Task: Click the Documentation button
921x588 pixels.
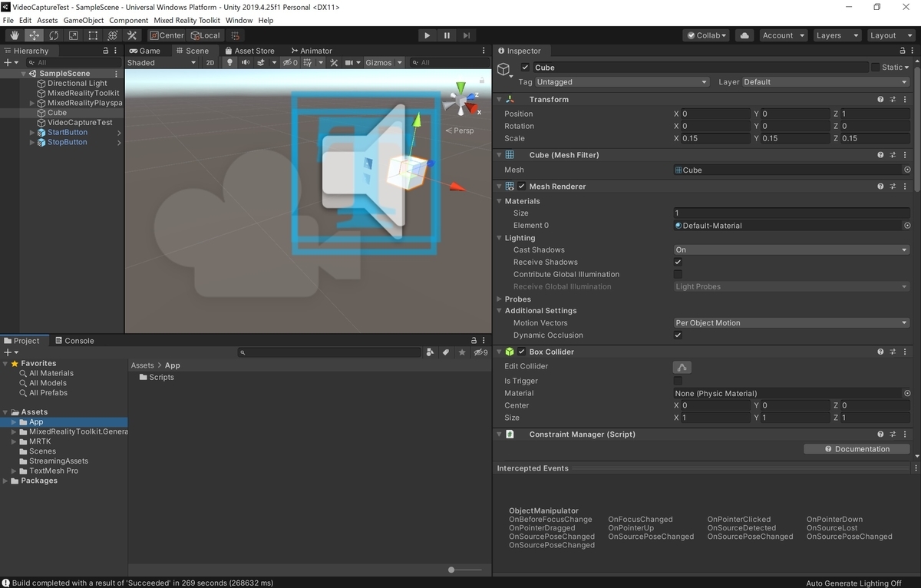Action: coord(857,449)
